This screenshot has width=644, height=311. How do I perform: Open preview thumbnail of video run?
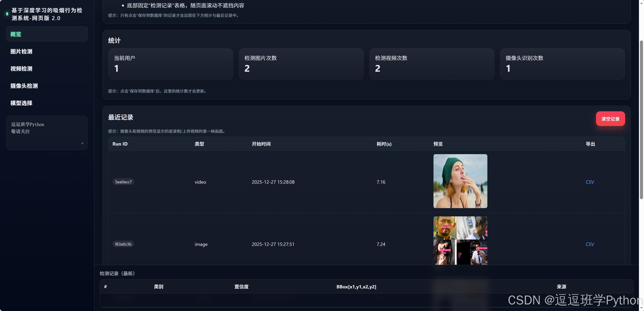(460, 181)
